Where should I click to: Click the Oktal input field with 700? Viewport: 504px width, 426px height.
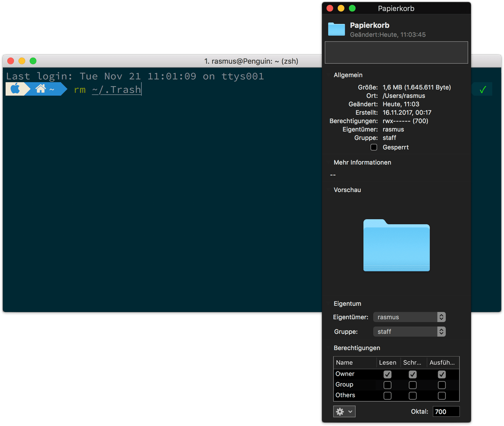tap(446, 411)
